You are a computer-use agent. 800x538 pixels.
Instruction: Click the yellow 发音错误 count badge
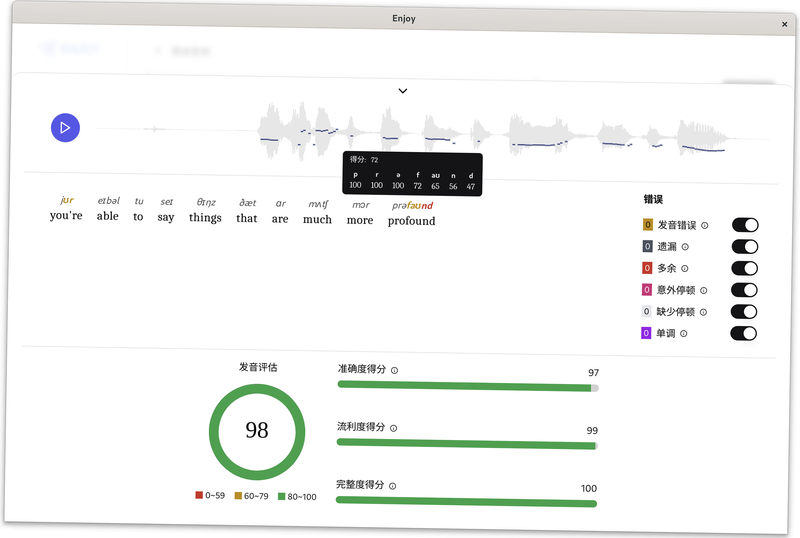coord(647,225)
